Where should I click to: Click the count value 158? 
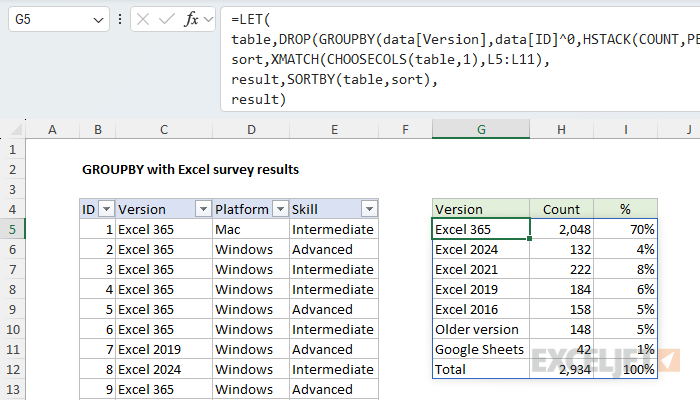pos(562,309)
